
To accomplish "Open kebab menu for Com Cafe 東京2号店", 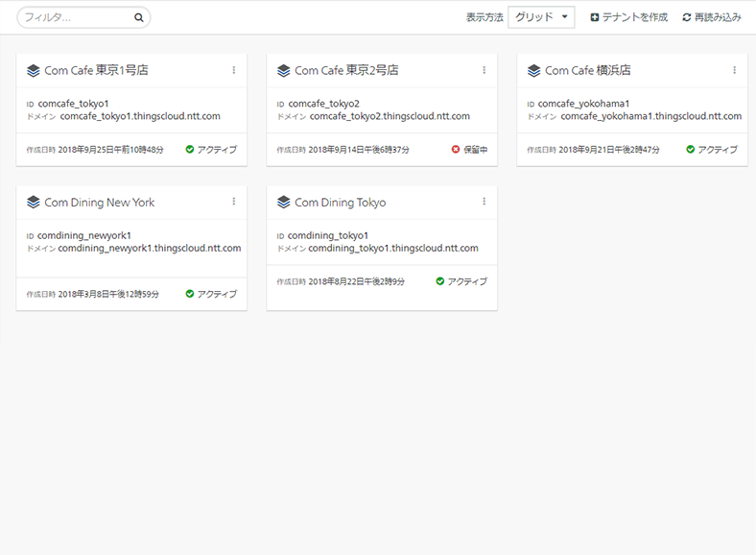I will pos(484,70).
